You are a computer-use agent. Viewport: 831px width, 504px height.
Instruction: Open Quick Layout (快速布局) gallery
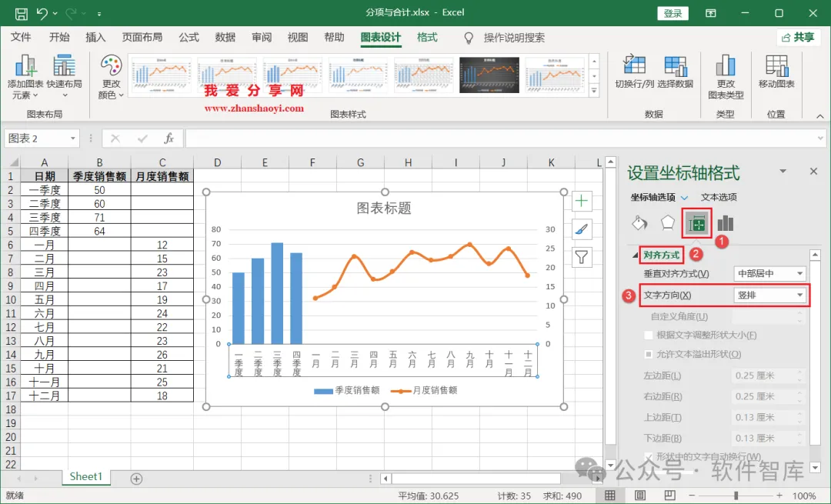(x=64, y=78)
